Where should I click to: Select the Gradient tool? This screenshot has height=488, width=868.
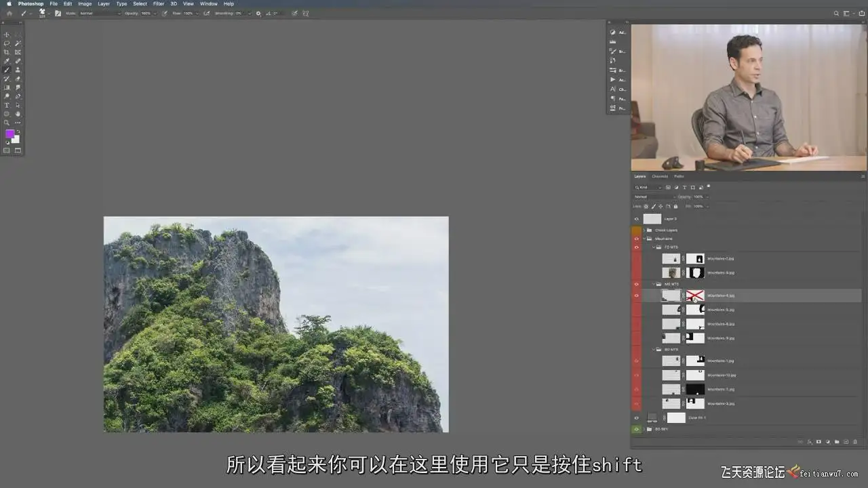pos(7,87)
